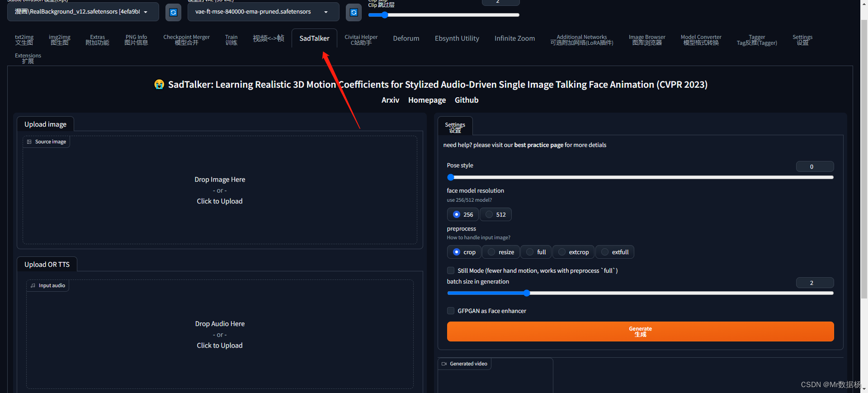Click the page vertical scrollbar
The height and width of the screenshot is (393, 868).
(x=864, y=158)
